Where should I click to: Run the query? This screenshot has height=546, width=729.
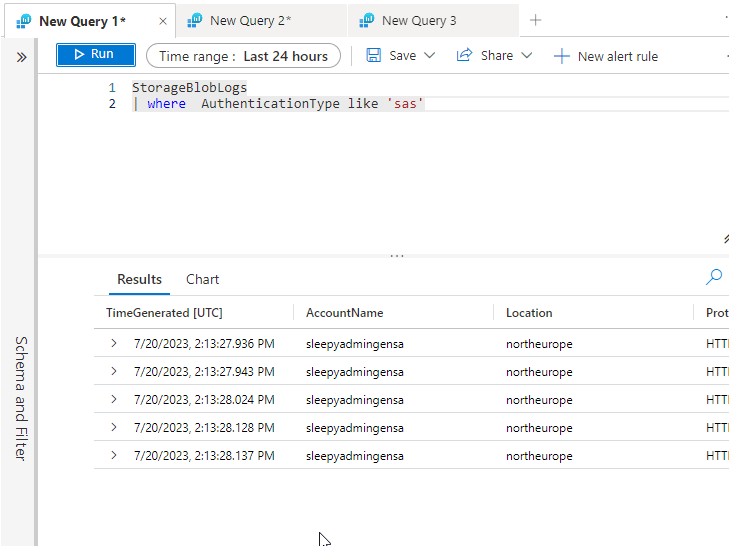[x=95, y=55]
